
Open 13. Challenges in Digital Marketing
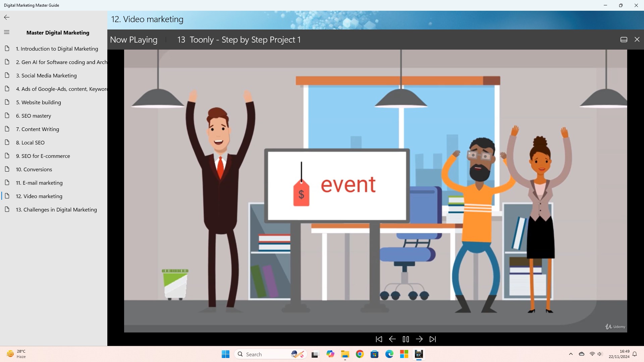pos(56,209)
